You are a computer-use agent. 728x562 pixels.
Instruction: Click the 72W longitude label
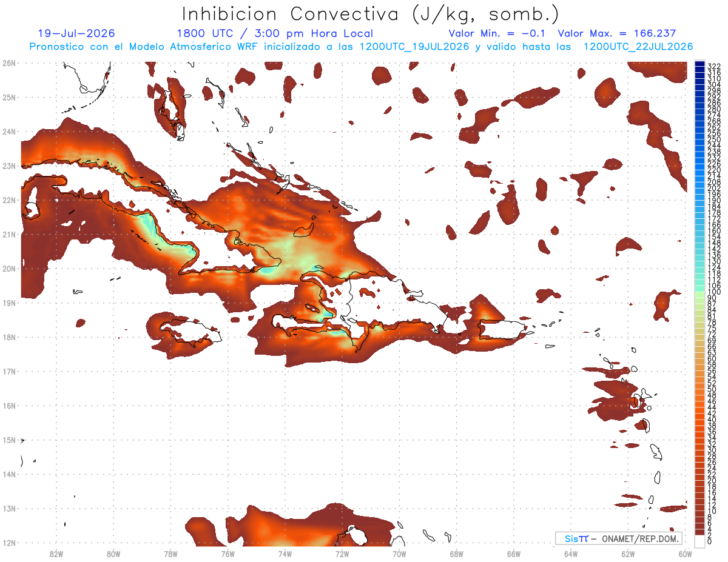tap(342, 554)
